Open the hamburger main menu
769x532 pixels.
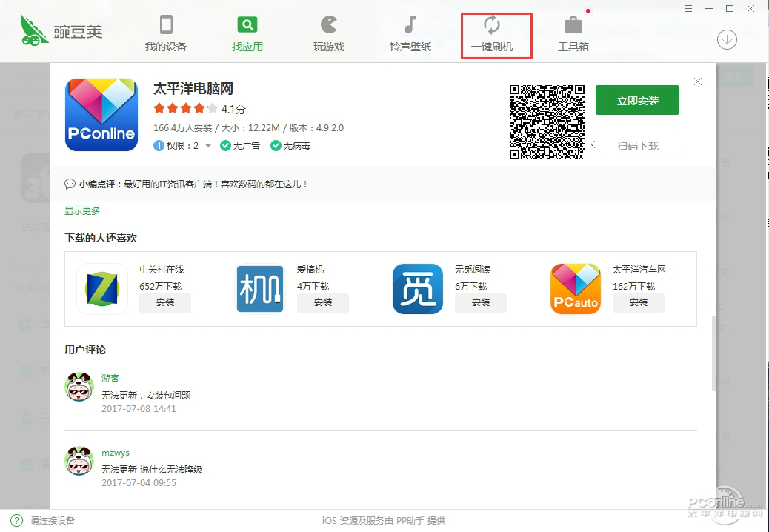click(688, 8)
